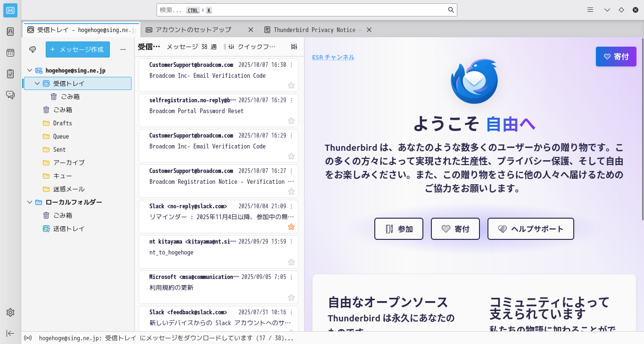Open message list display options

pyautogui.click(x=294, y=47)
